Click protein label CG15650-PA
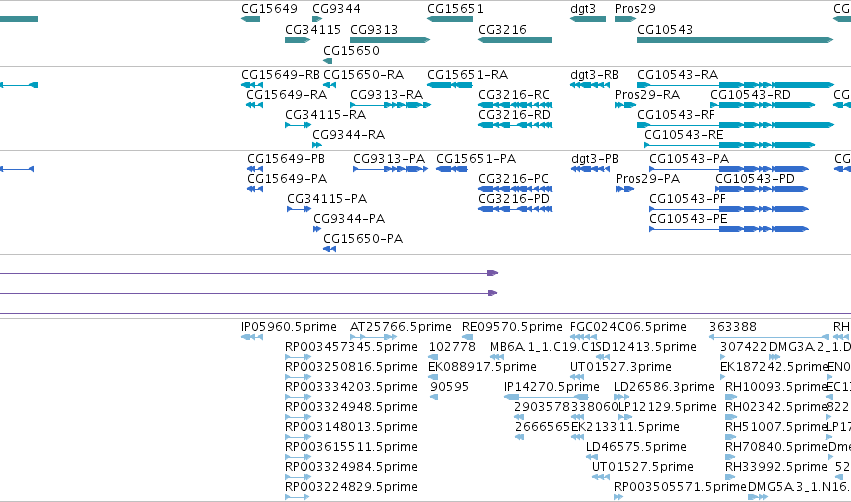This screenshot has height=502, width=851. coord(363,239)
